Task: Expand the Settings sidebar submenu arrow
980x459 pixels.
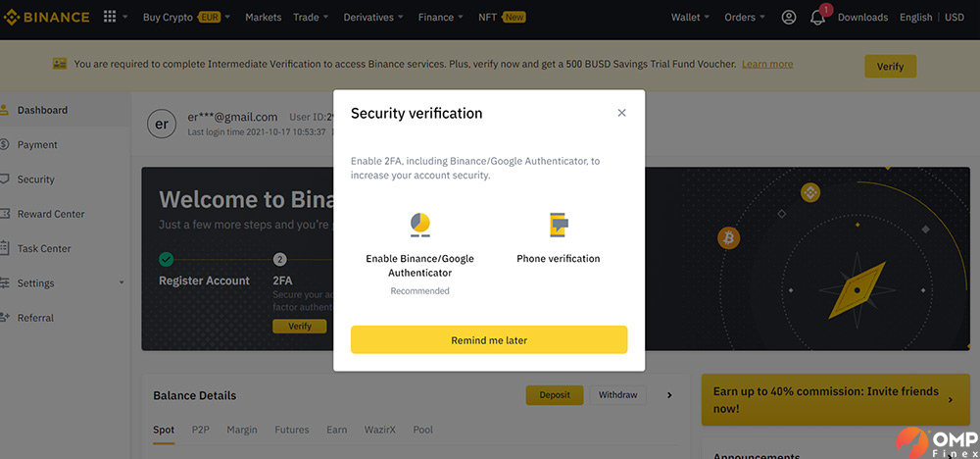Action: [122, 282]
